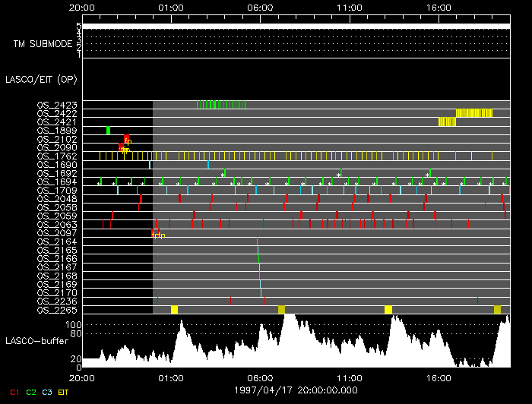Click the LASCO/EIT (DP) panel label
The image size is (532, 404).
pyautogui.click(x=36, y=79)
